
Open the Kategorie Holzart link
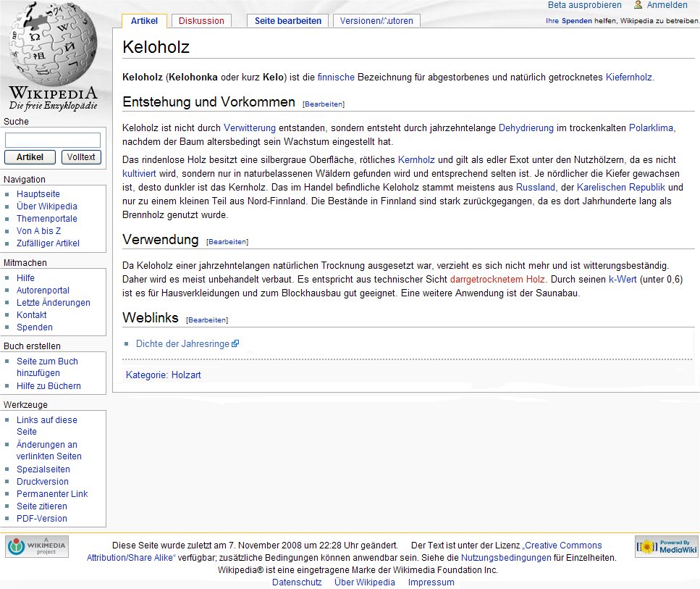(x=186, y=375)
